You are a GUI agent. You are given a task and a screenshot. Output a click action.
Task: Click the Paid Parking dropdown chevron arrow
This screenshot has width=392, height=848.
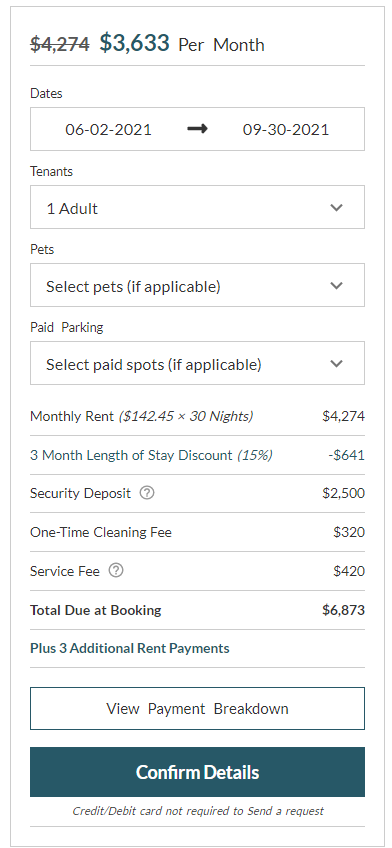point(336,363)
